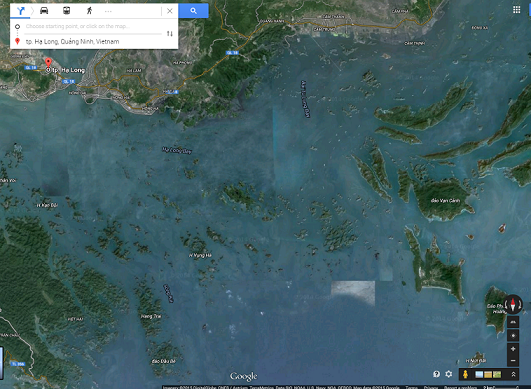Select the driving directions car icon
The image size is (531, 389).
pyautogui.click(x=44, y=11)
